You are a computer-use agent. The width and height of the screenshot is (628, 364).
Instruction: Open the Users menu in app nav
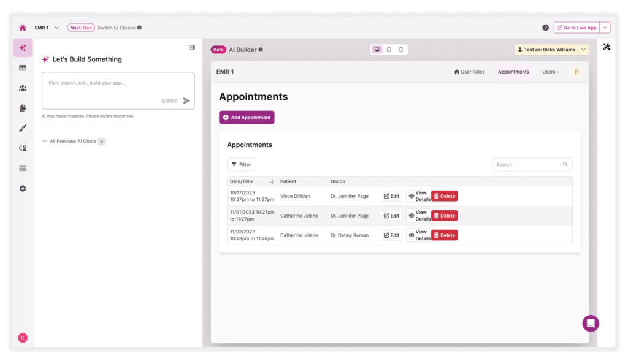click(550, 72)
